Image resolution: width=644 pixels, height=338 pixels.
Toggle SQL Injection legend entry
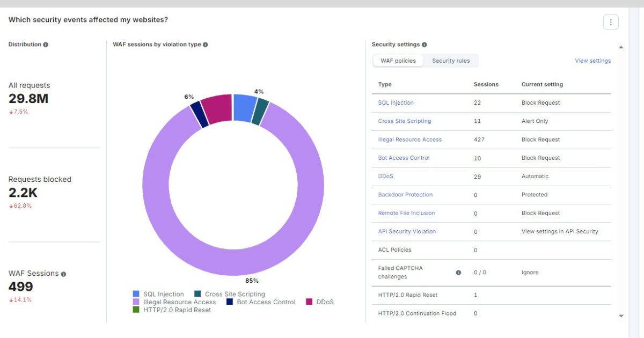158,294
